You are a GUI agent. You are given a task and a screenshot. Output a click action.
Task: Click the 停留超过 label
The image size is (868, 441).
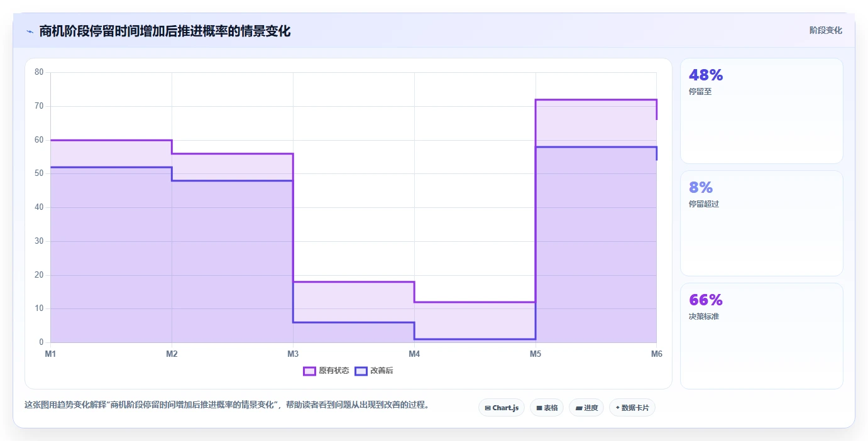click(704, 204)
